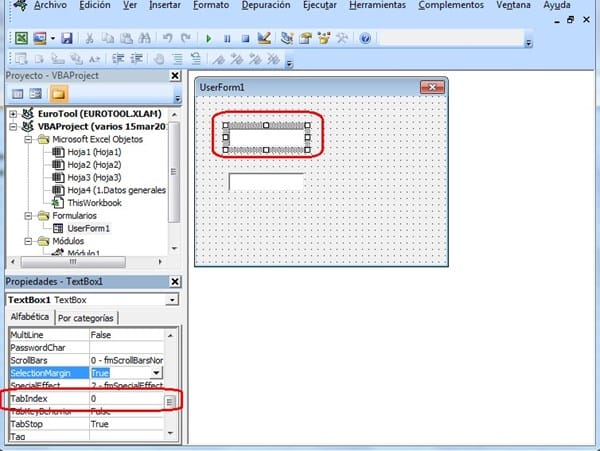Click the Cut scissors icon
The image size is (600, 451).
coord(90,38)
